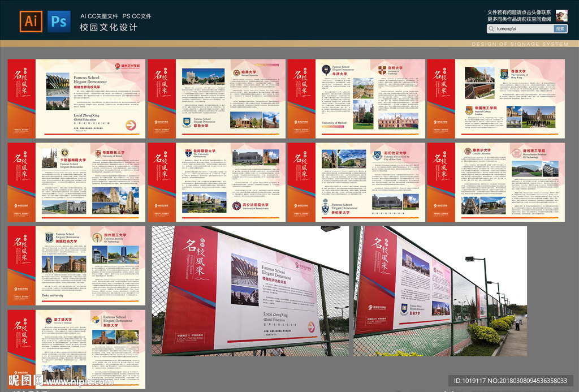Click the crest beside 布里斯托大学
This screenshot has height=392, width=579.
coord(98,153)
